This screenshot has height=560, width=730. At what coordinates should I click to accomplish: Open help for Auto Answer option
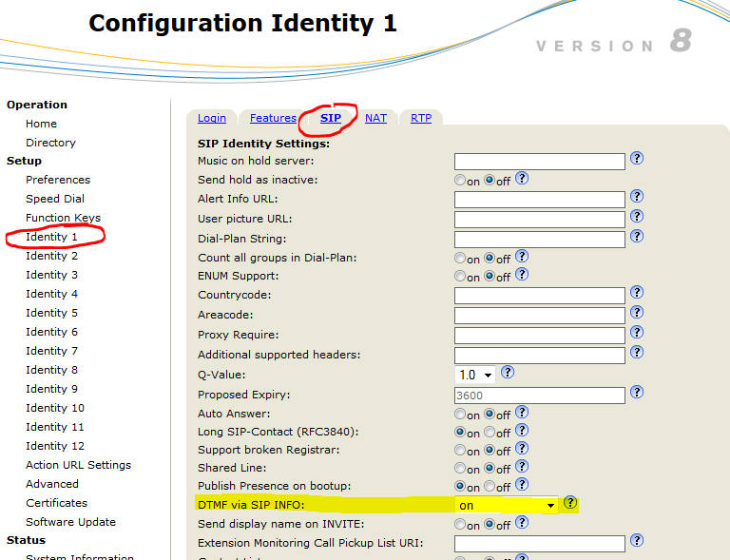click(522, 413)
